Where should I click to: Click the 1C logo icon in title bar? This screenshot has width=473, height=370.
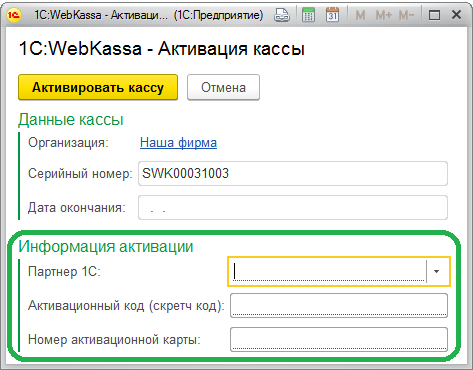pyautogui.click(x=14, y=15)
